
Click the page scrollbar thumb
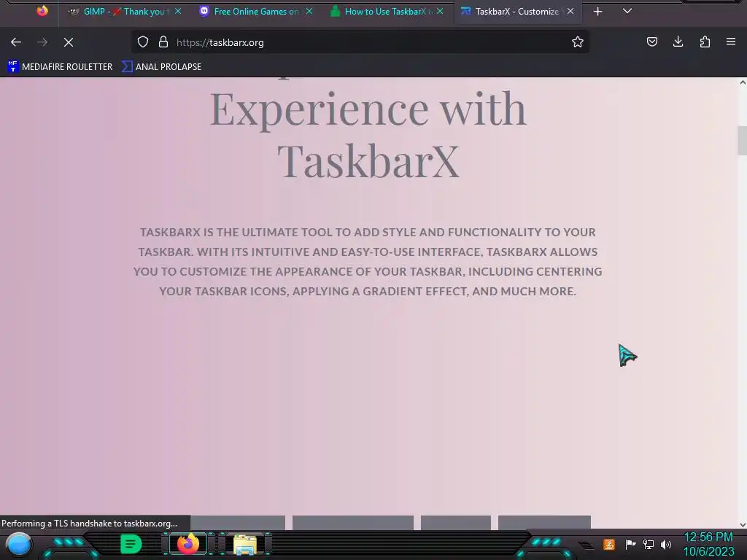pyautogui.click(x=742, y=141)
